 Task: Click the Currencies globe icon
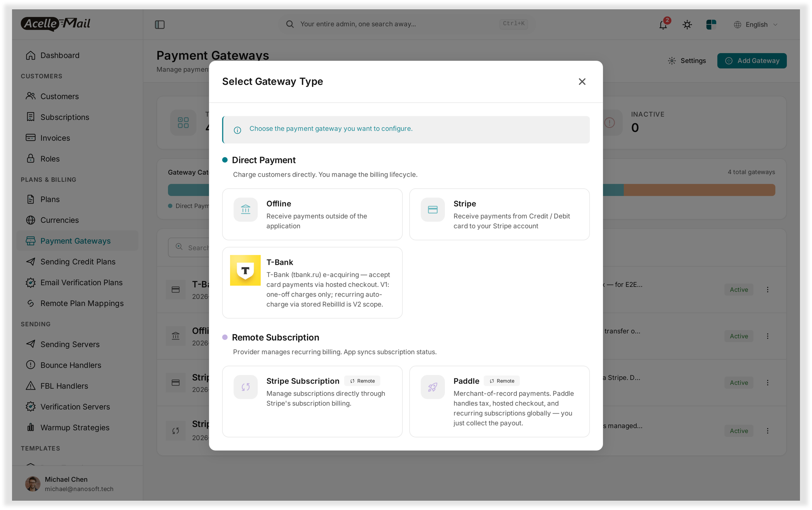point(30,220)
